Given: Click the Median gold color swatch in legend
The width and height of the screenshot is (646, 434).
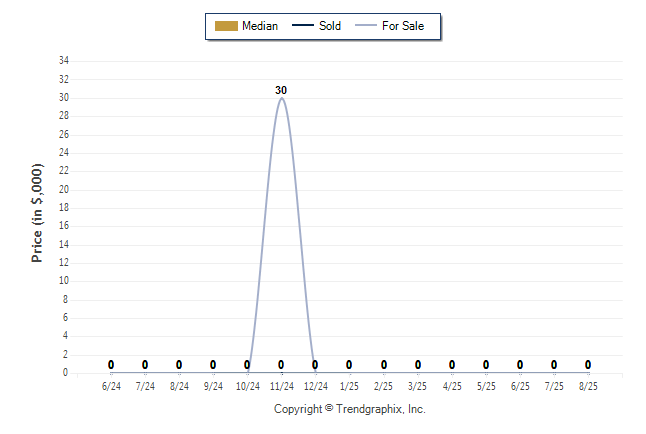Looking at the screenshot, I should [x=226, y=26].
